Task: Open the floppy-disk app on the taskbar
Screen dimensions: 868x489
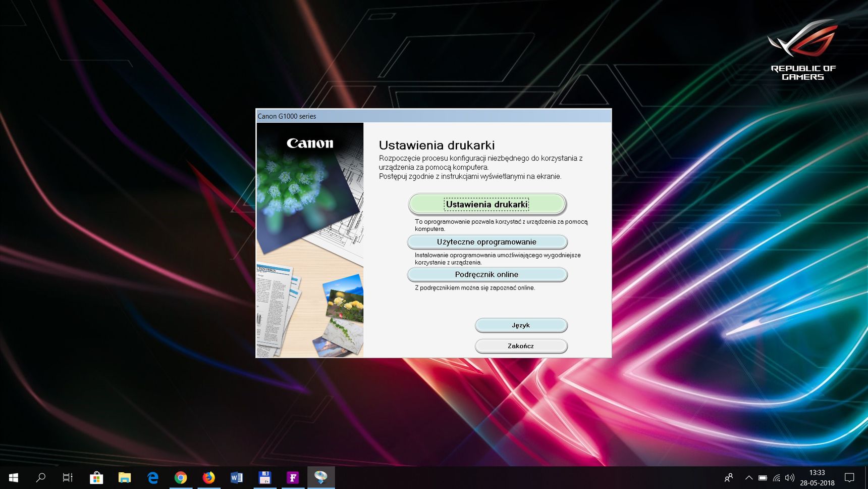Action: [264, 477]
